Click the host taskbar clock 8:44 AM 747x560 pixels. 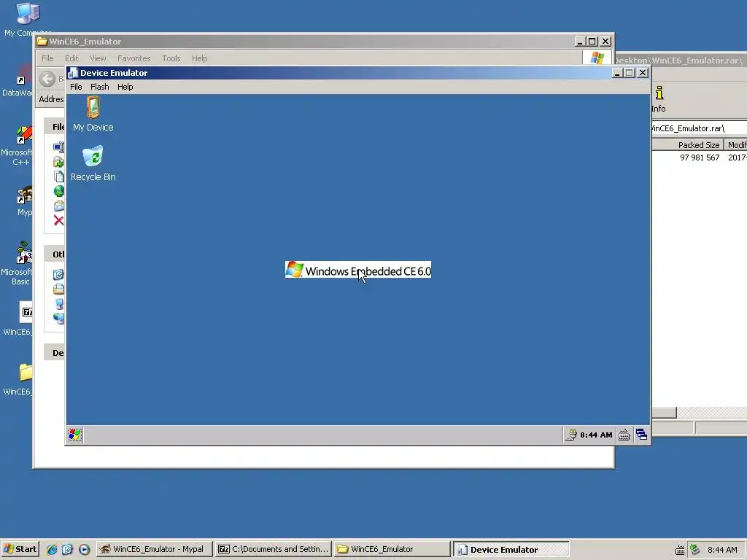722,550
